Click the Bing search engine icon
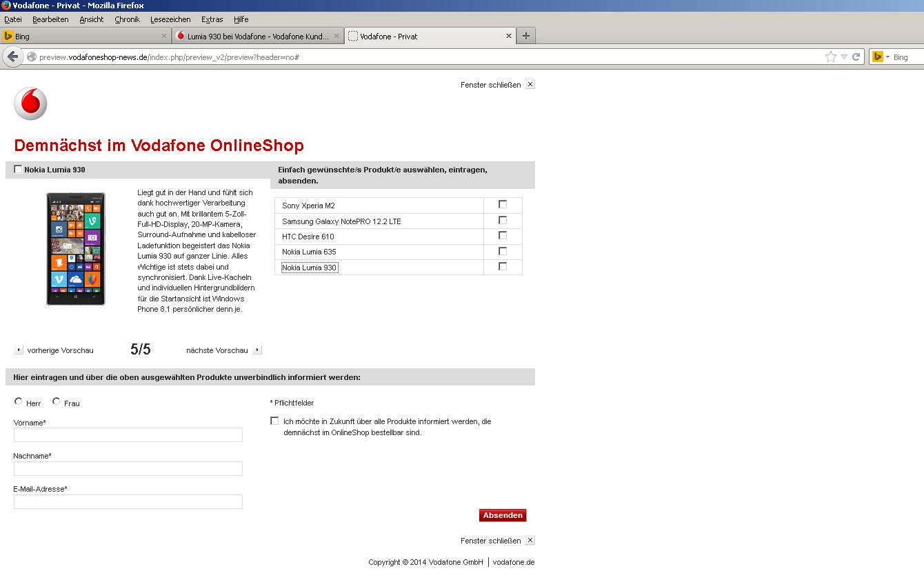 877,57
